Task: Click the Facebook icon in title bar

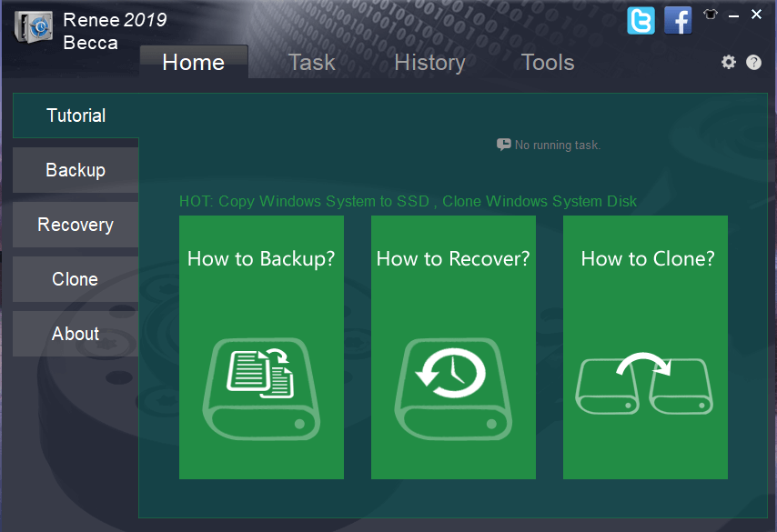Action: point(678,20)
